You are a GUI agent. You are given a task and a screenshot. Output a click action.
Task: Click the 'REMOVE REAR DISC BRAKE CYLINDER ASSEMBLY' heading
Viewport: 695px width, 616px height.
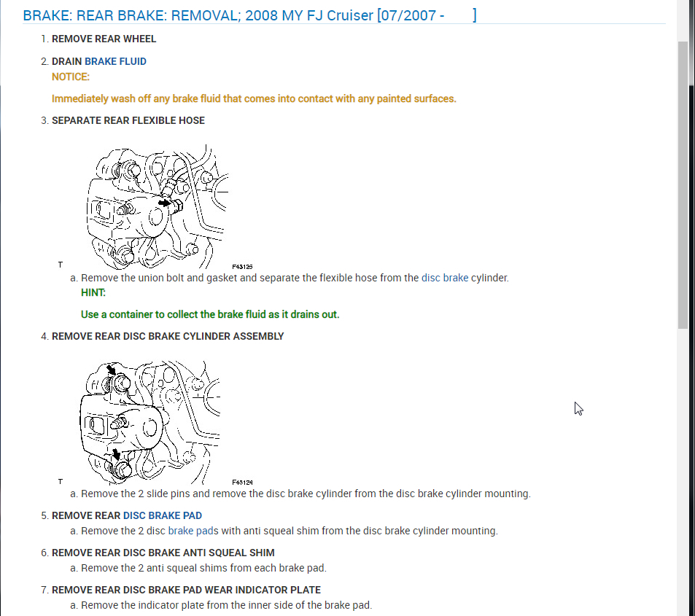[168, 336]
